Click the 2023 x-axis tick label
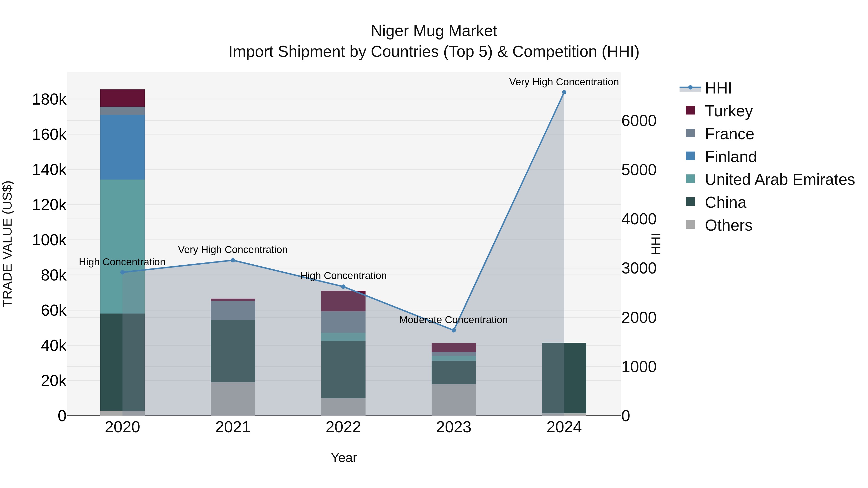 [454, 427]
